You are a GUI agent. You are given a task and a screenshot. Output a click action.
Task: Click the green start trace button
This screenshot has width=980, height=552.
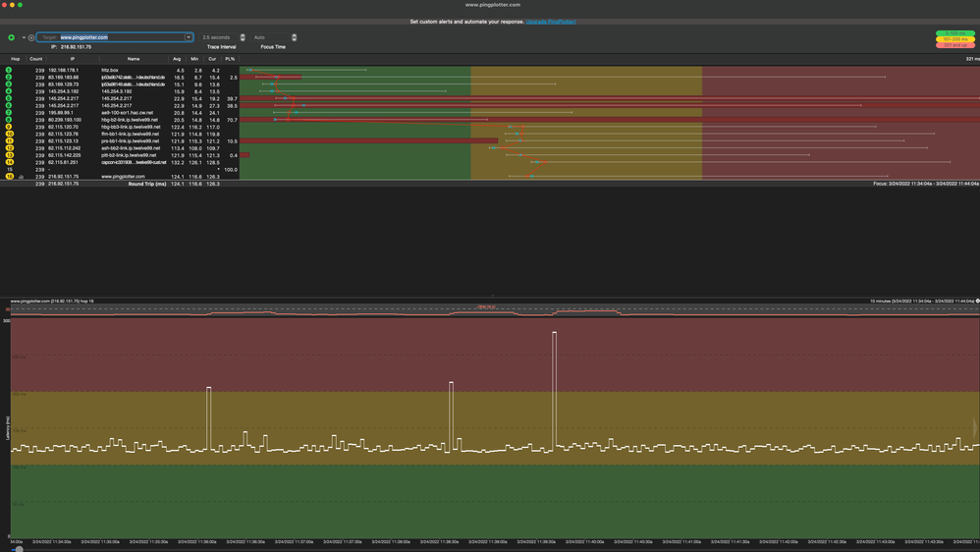coord(12,37)
